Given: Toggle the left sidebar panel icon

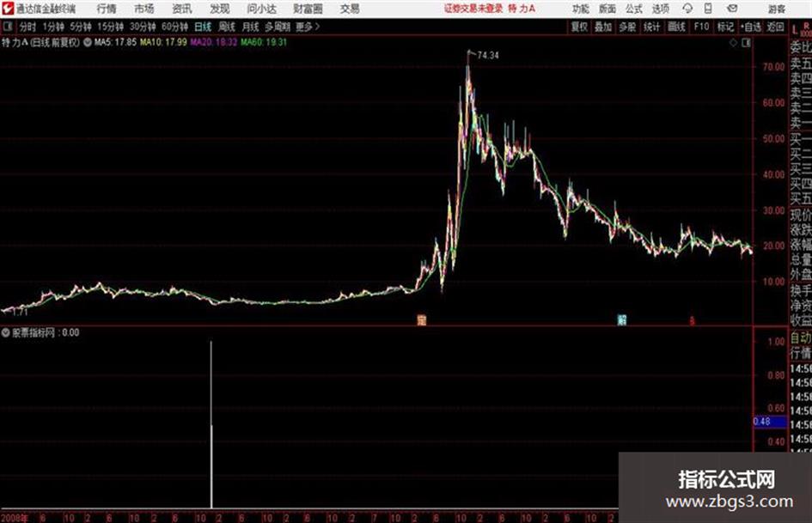Looking at the screenshot, I should [7, 27].
